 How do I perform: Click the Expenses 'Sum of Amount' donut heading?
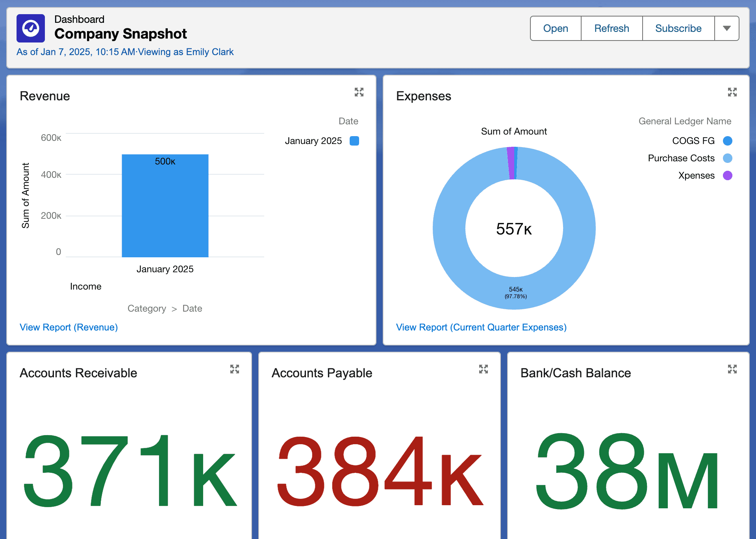pos(514,131)
